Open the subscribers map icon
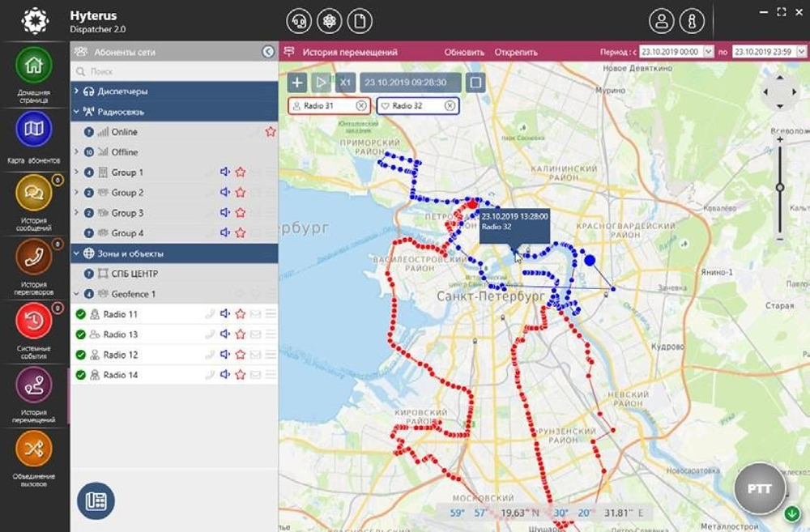Screen dimensions: 810x532 (33, 129)
